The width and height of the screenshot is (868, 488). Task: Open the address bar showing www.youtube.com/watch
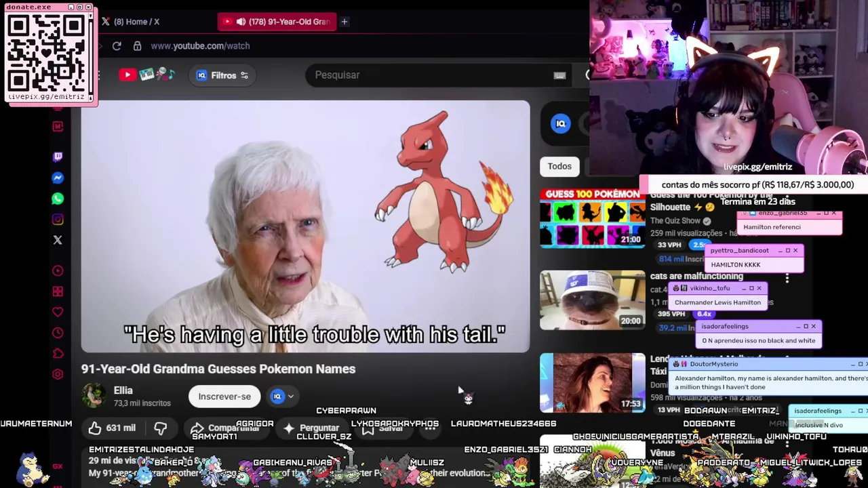201,45
